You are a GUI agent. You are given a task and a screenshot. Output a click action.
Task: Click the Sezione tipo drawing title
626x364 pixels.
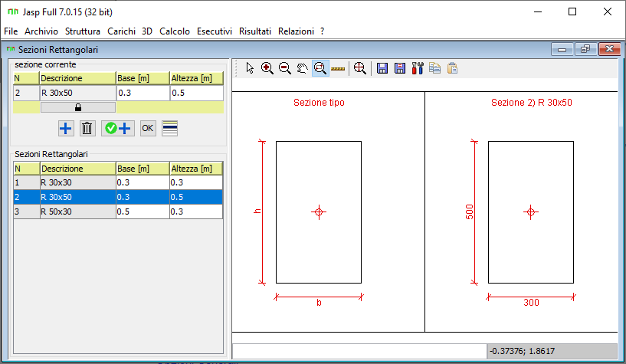(x=319, y=103)
